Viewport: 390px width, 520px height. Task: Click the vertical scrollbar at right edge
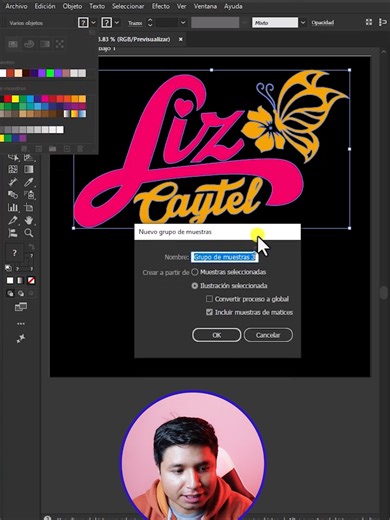tap(384, 292)
